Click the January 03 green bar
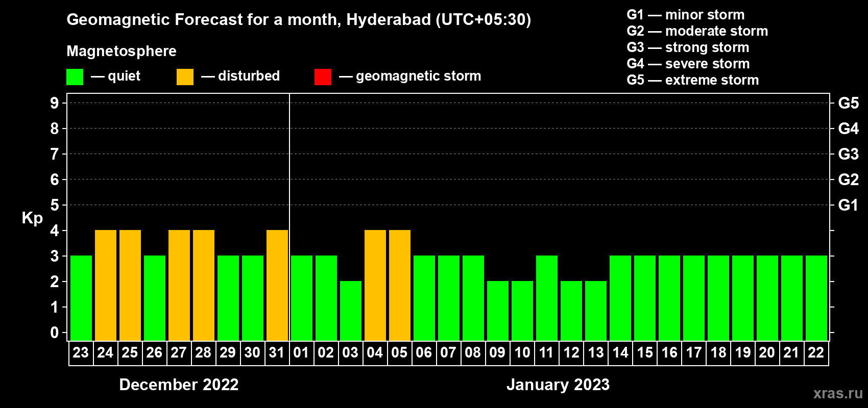Image resolution: width=868 pixels, height=408 pixels. click(x=351, y=311)
